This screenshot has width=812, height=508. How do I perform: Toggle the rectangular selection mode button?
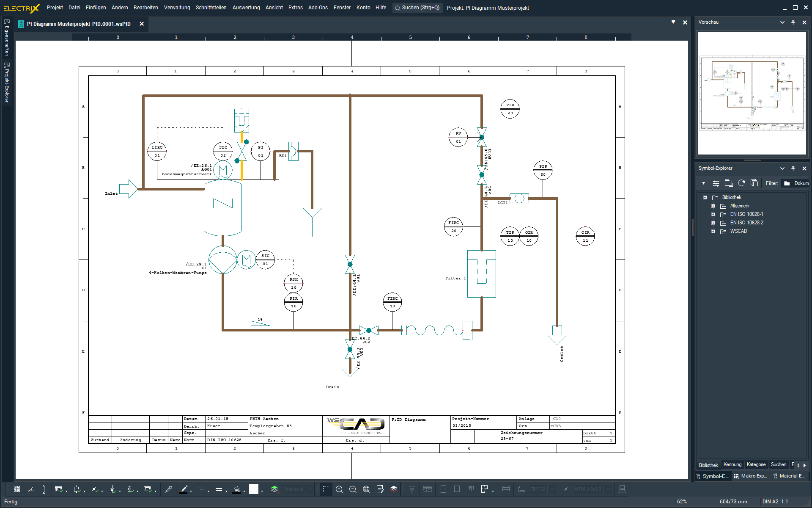click(326, 489)
